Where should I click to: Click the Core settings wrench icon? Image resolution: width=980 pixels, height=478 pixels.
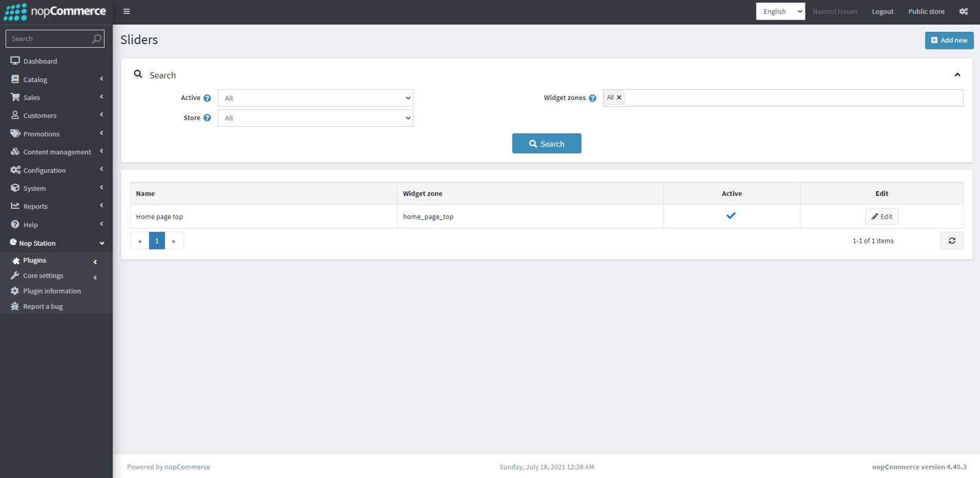(x=15, y=276)
